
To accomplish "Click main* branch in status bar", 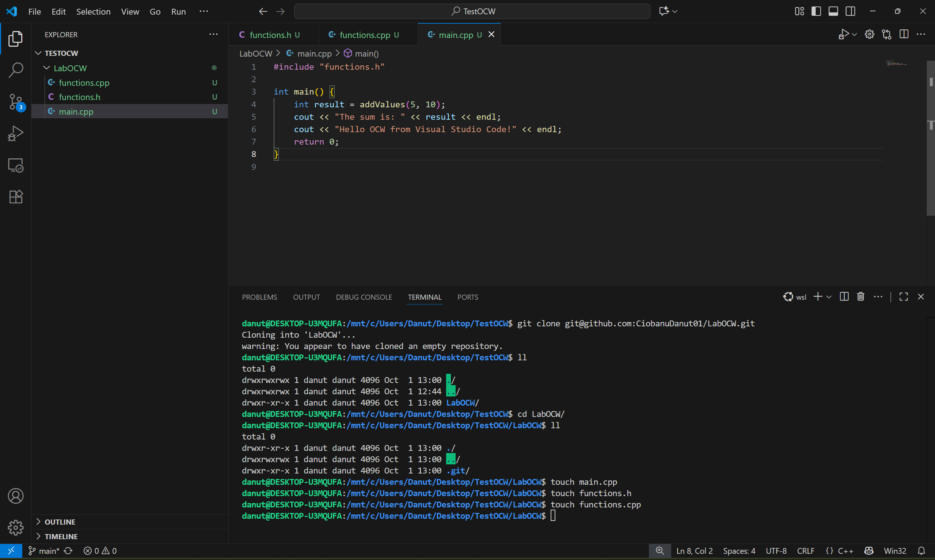I will click(x=44, y=551).
